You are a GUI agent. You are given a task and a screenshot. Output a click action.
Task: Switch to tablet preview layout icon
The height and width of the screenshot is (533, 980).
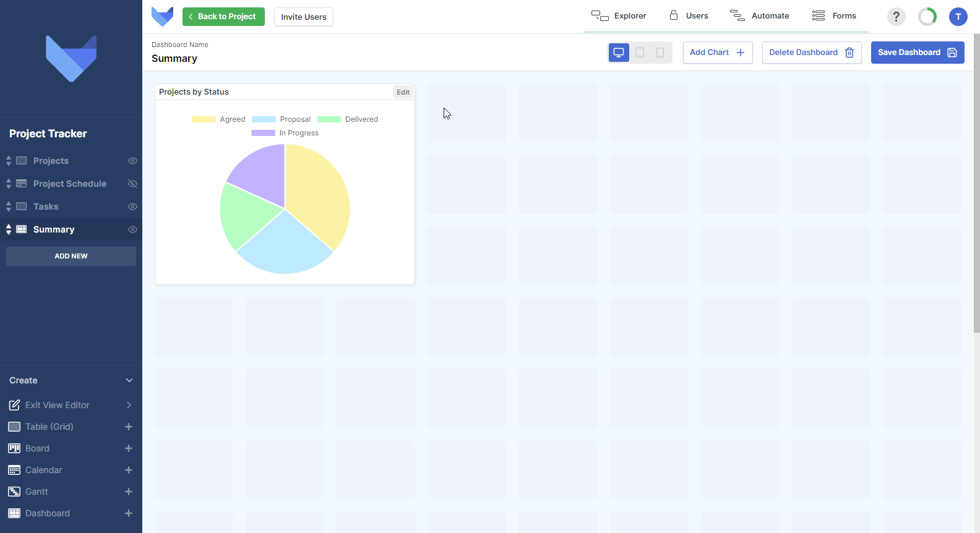640,53
